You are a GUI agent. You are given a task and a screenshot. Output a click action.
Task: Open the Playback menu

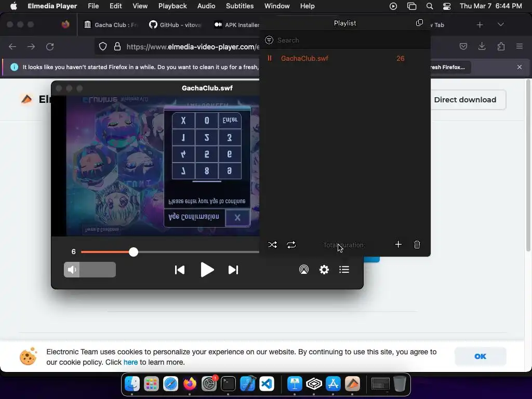coord(172,6)
